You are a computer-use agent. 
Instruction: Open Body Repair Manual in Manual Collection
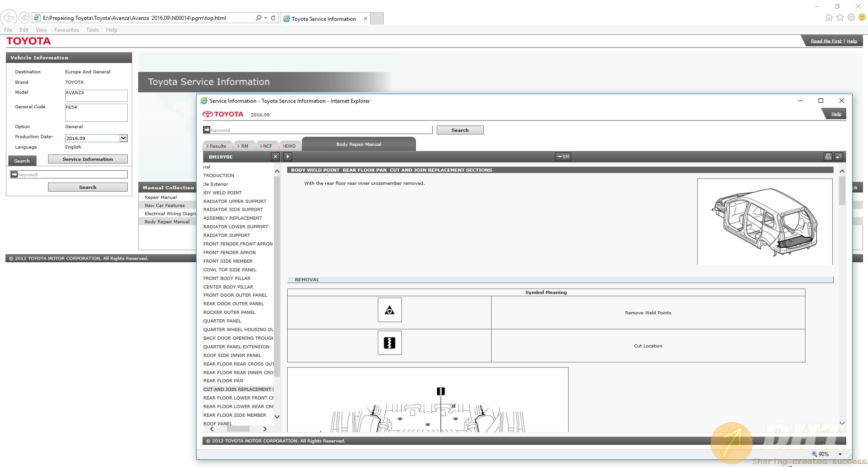click(x=167, y=221)
